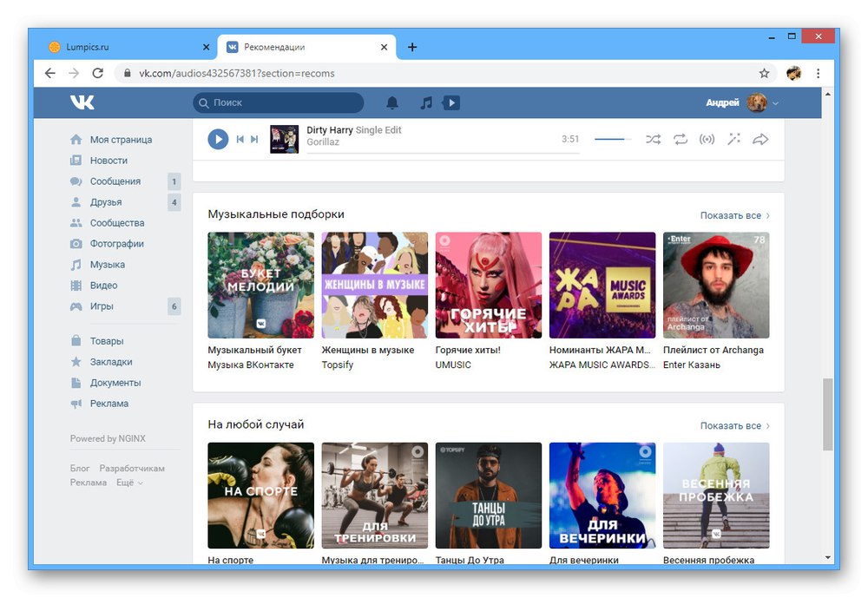The width and height of the screenshot is (868, 598).
Task: Click the header play button icon
Action: [451, 102]
